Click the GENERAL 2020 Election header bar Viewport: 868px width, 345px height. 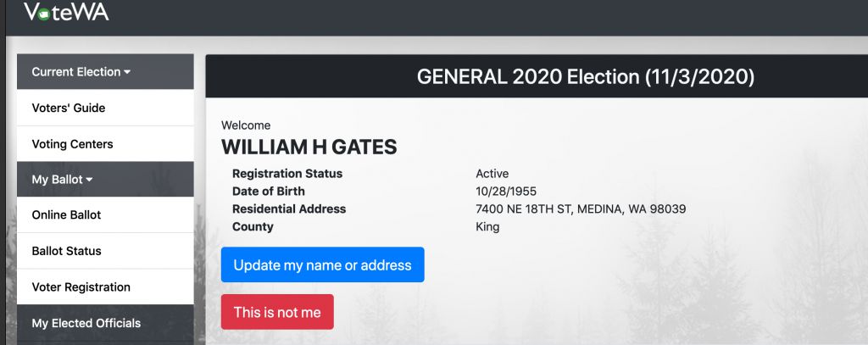pyautogui.click(x=537, y=76)
